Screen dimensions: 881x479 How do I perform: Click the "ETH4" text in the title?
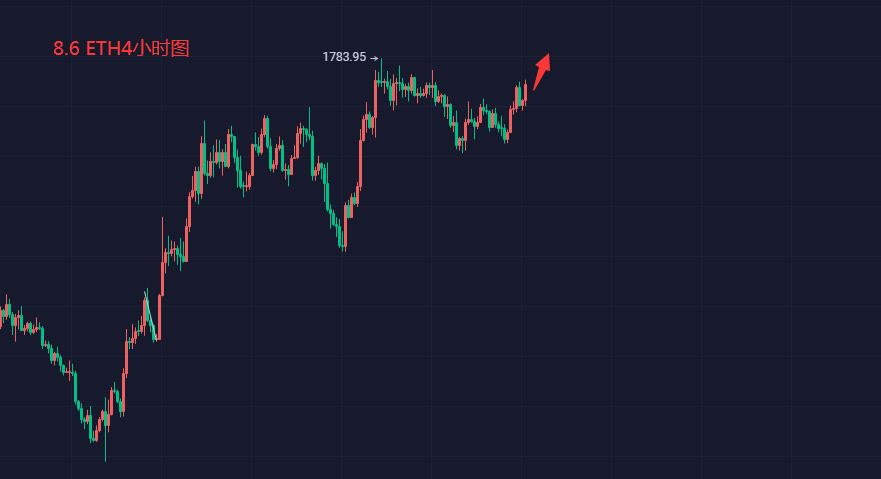click(x=107, y=48)
